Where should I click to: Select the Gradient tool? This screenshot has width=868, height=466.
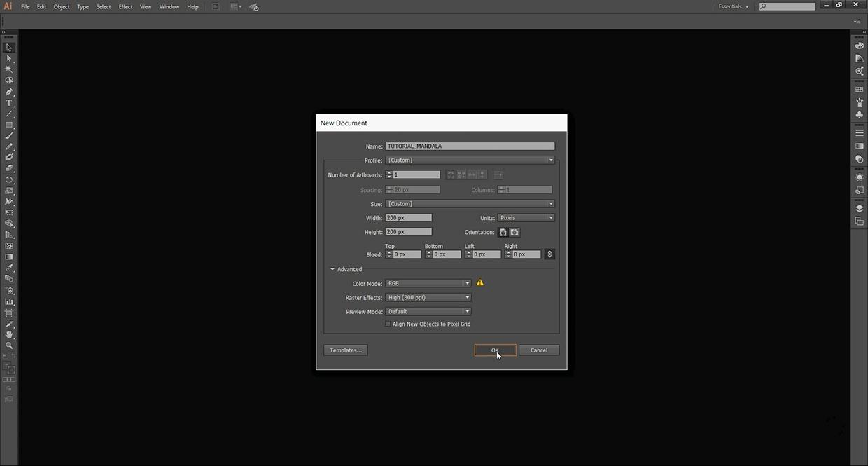(9, 256)
